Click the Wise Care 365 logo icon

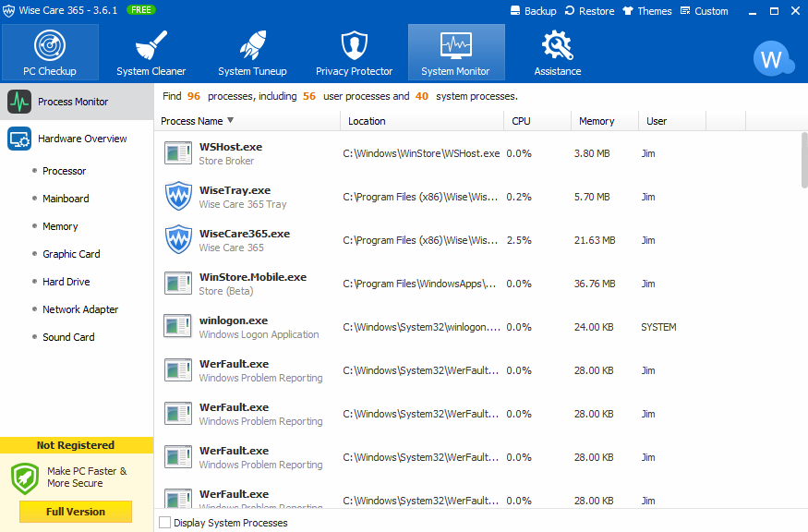tap(8, 11)
